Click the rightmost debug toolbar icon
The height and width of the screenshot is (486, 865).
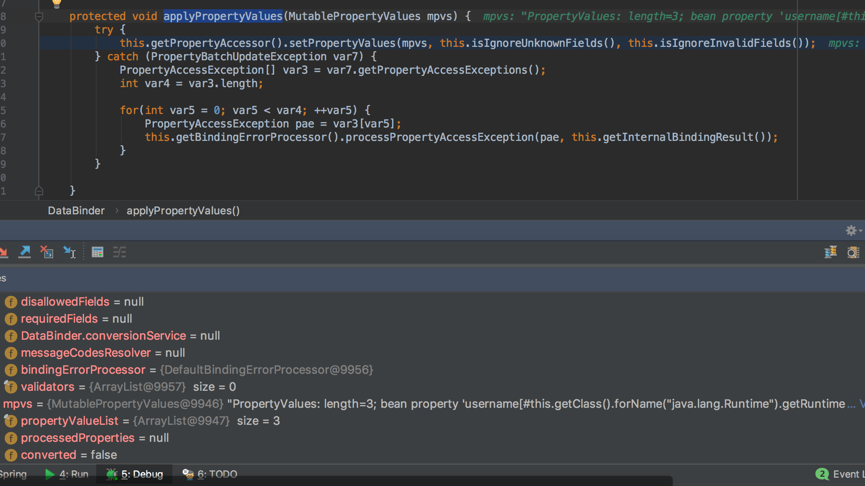tap(853, 252)
